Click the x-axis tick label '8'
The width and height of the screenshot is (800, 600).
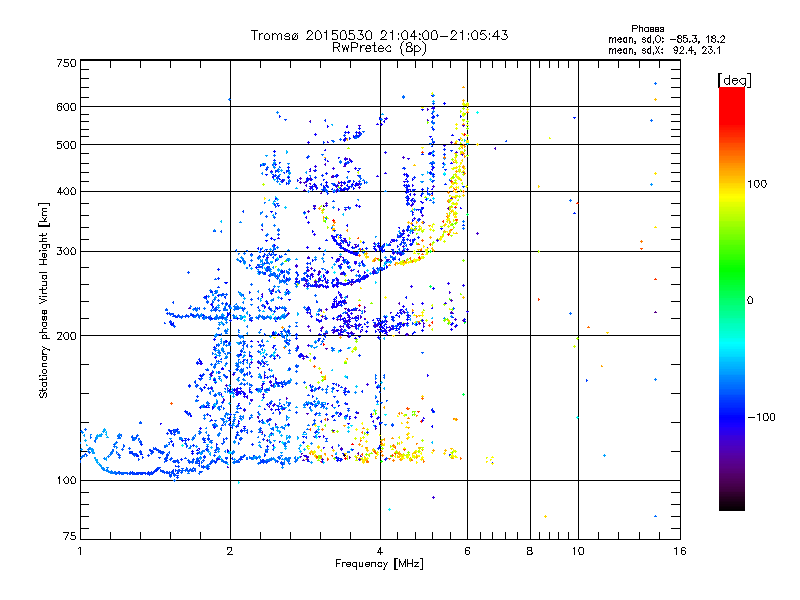point(530,551)
